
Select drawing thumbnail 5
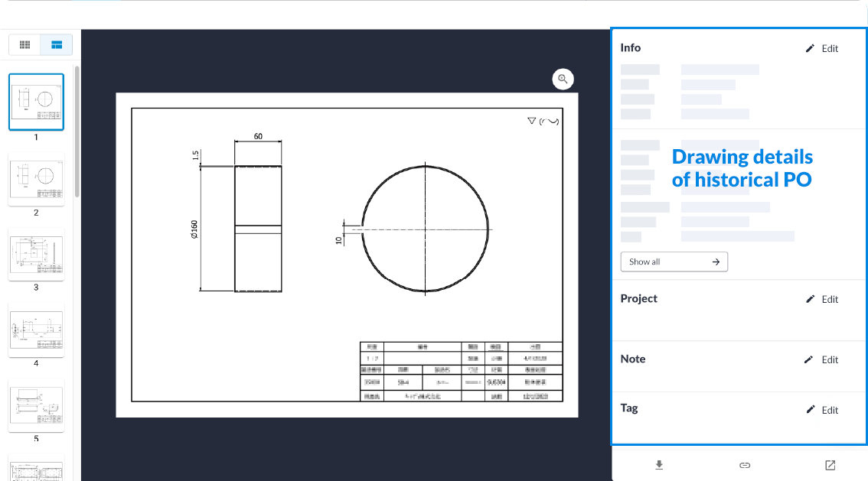pos(37,405)
